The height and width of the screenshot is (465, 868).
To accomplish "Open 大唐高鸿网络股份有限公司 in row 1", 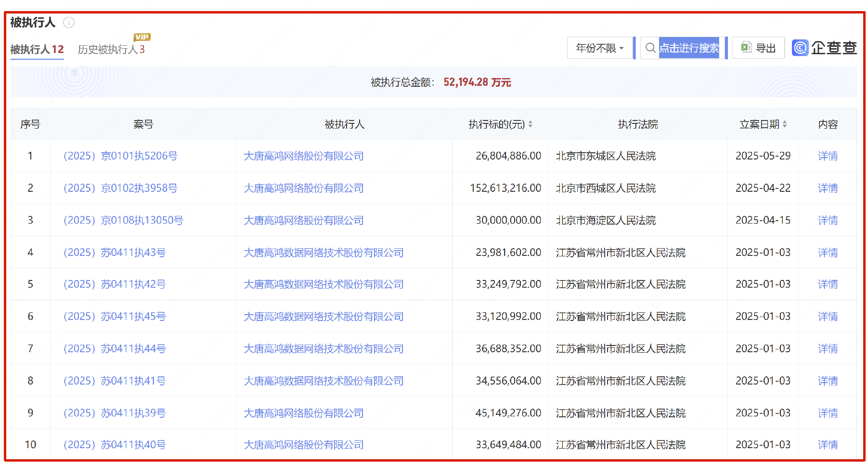I will pyautogui.click(x=304, y=156).
